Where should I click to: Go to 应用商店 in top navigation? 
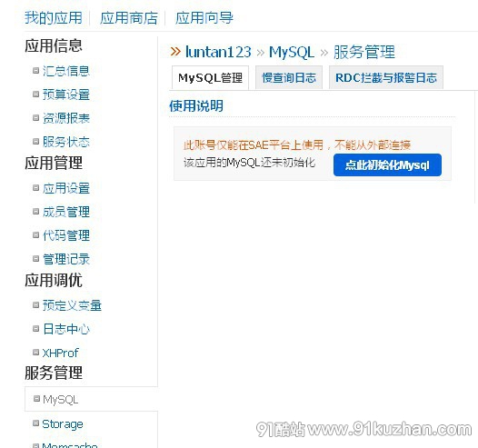pyautogui.click(x=129, y=17)
